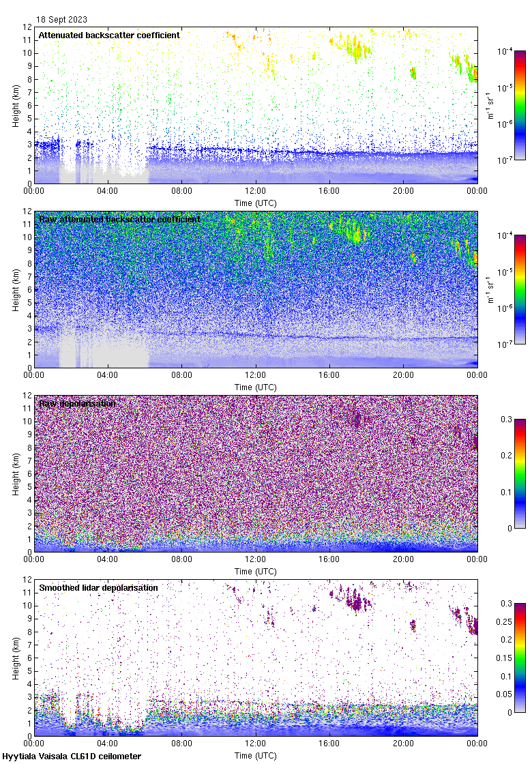
Task: Click the Time (UTC) label under top panel
Action: click(x=256, y=203)
